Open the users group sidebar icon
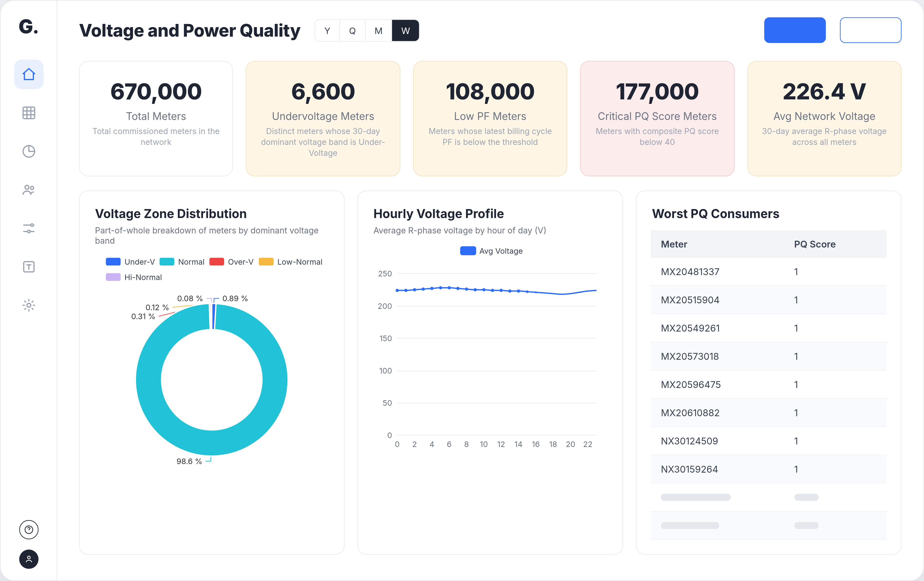Image resolution: width=924 pixels, height=581 pixels. 29,190
